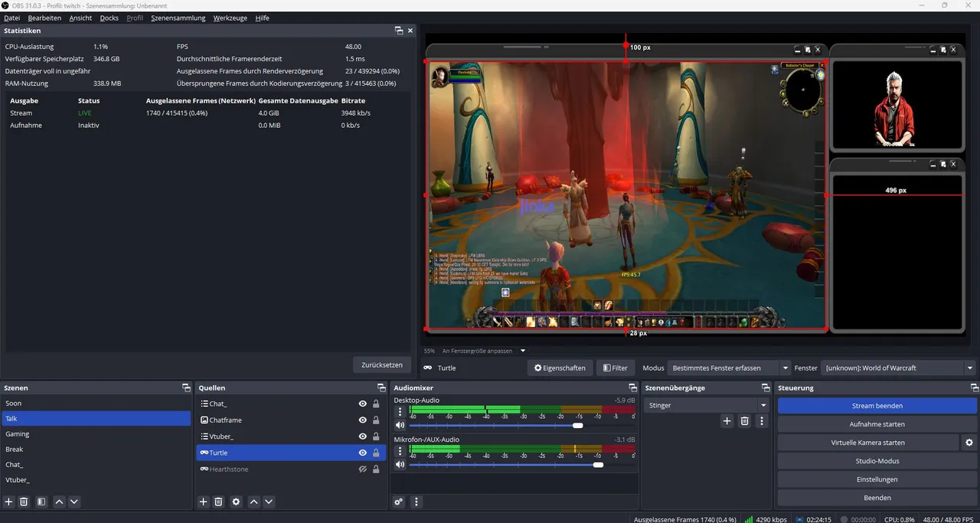Toggle lock on the Chatframe source
Image resolution: width=980 pixels, height=523 pixels.
(x=376, y=420)
